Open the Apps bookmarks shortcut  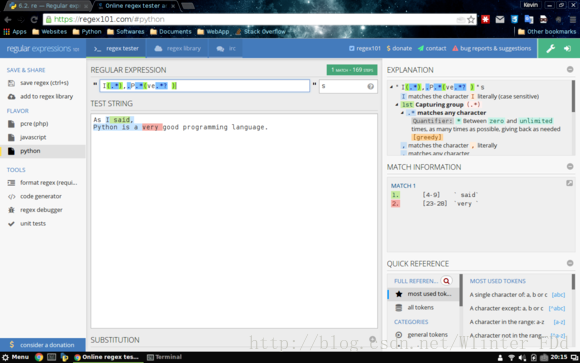pos(15,32)
